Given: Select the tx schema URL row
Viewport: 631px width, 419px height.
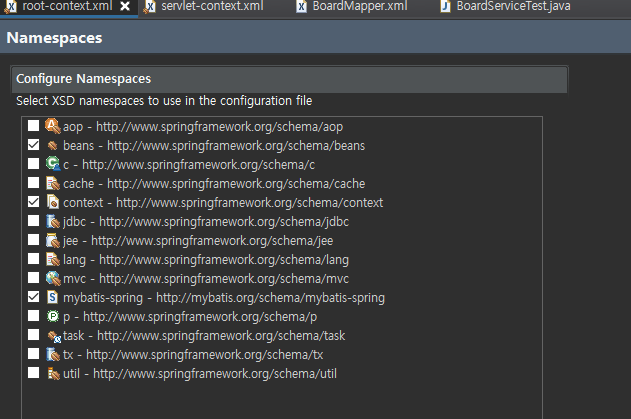Looking at the screenshot, I should (x=193, y=355).
